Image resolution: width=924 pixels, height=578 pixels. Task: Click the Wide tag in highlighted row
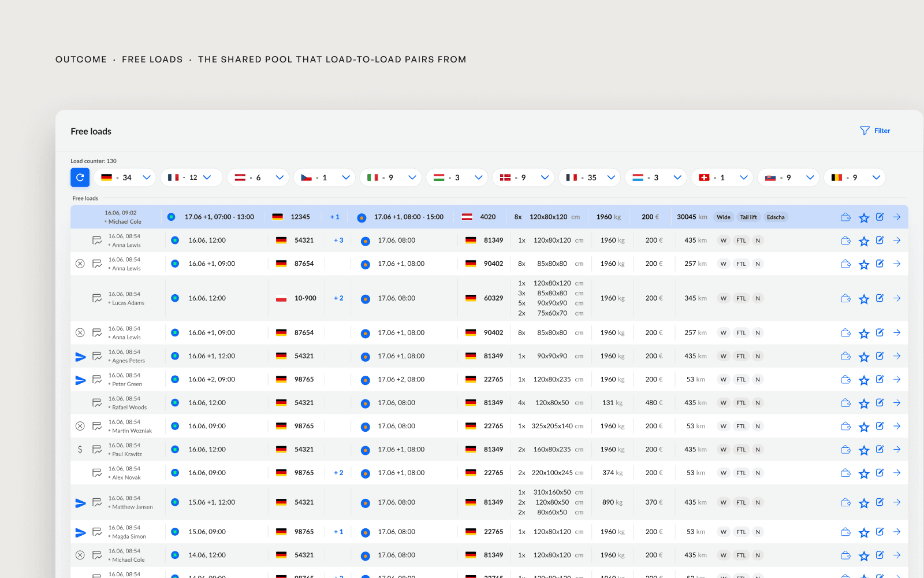[x=724, y=217]
